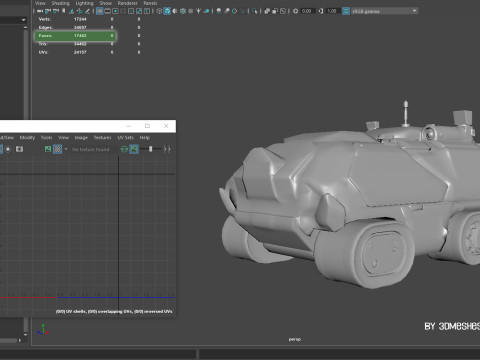This screenshot has width=480, height=360.
Task: Toggle the Gate Mask icon
Action: coord(123,11)
